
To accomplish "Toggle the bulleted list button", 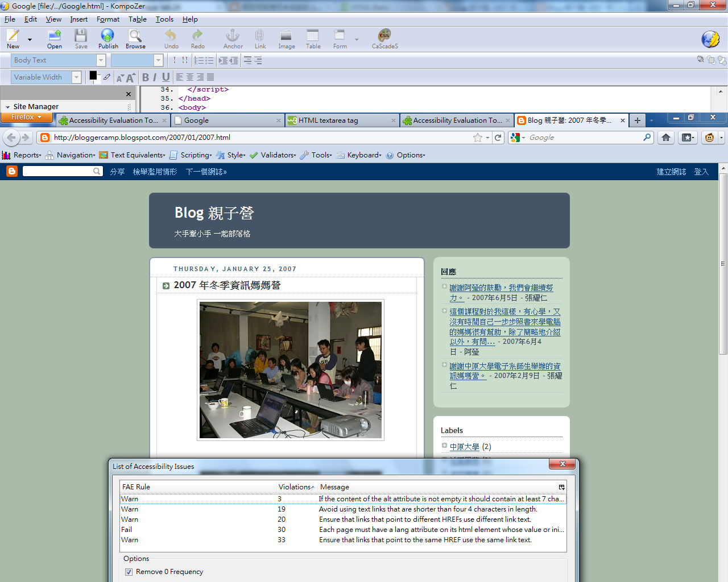I will coord(209,60).
